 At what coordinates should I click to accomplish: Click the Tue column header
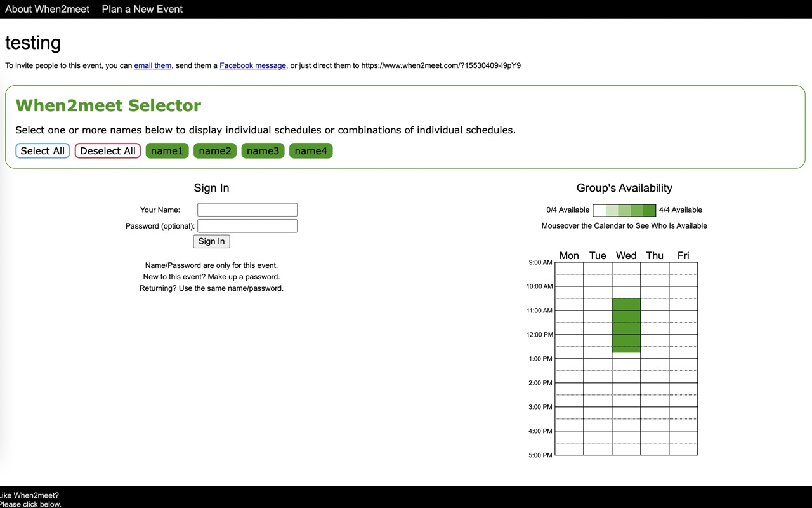click(x=598, y=255)
